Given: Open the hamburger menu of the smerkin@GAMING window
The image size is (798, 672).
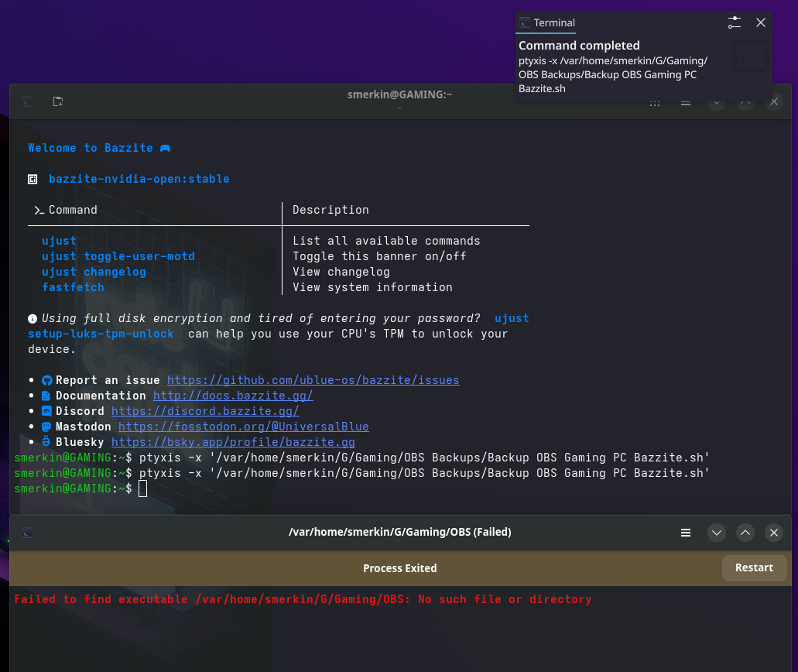Looking at the screenshot, I should (686, 101).
